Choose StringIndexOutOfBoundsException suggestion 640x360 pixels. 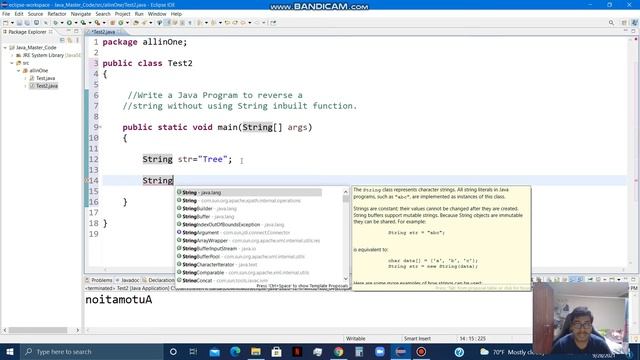click(x=233, y=224)
